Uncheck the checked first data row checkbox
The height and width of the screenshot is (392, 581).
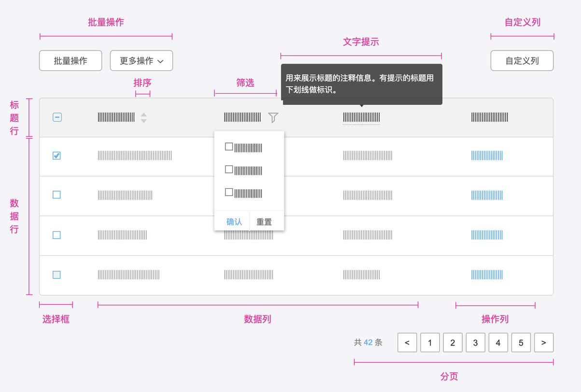[x=56, y=155]
